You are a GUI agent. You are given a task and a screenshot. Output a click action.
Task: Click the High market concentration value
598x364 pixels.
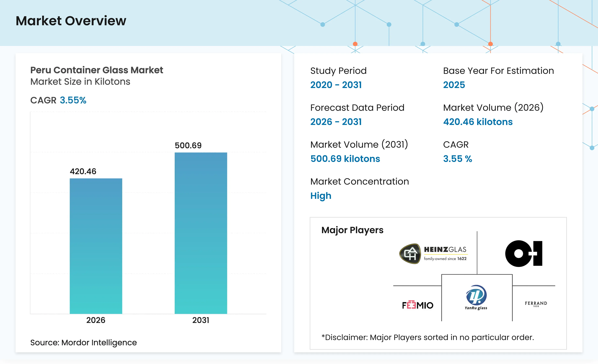321,196
